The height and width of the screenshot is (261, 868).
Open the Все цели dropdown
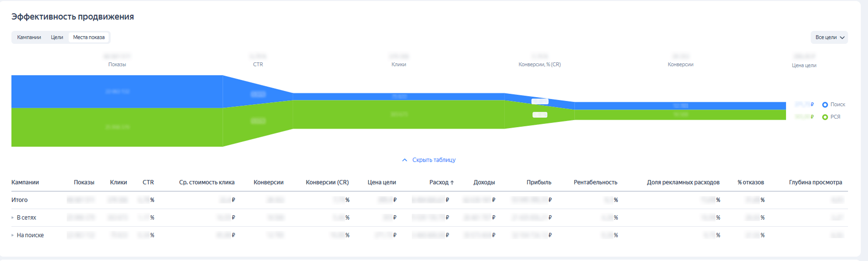[x=829, y=37]
